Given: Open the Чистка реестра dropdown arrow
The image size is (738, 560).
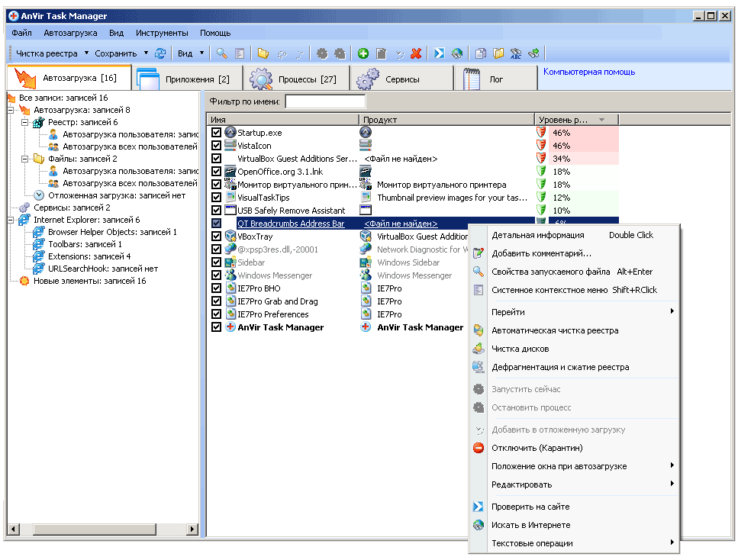Looking at the screenshot, I should [x=86, y=53].
